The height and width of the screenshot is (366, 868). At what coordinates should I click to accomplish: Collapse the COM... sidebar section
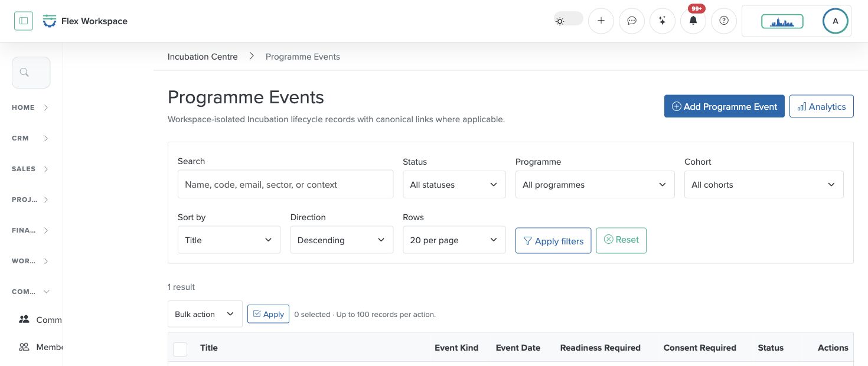point(31,292)
